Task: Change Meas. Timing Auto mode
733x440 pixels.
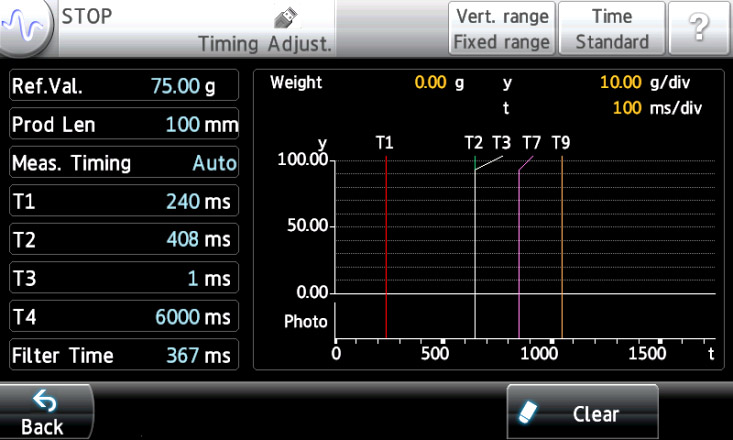Action: (124, 163)
